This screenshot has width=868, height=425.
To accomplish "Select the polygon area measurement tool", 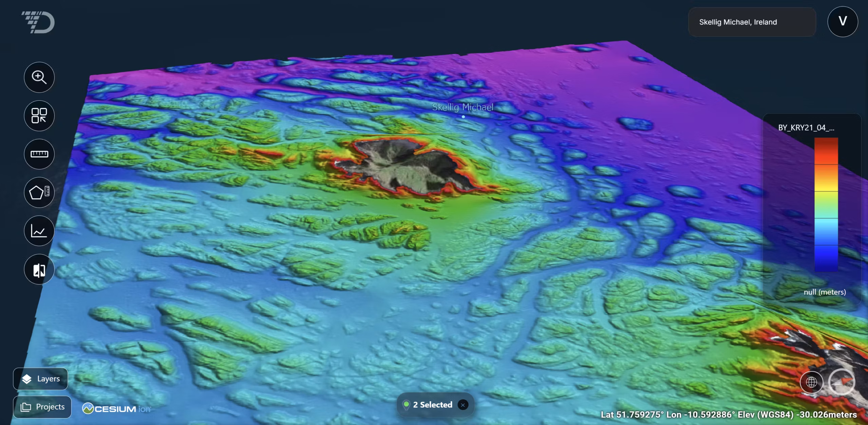I will (39, 193).
